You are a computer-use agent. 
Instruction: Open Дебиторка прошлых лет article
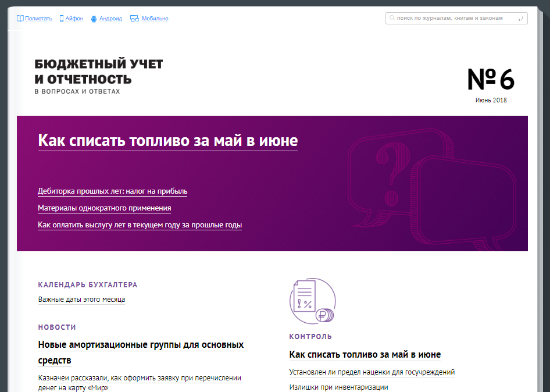(x=112, y=191)
